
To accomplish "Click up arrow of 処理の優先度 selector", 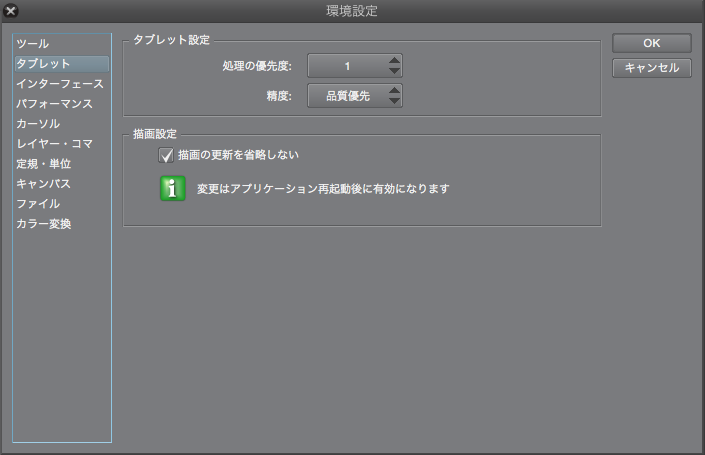I will [x=394, y=60].
